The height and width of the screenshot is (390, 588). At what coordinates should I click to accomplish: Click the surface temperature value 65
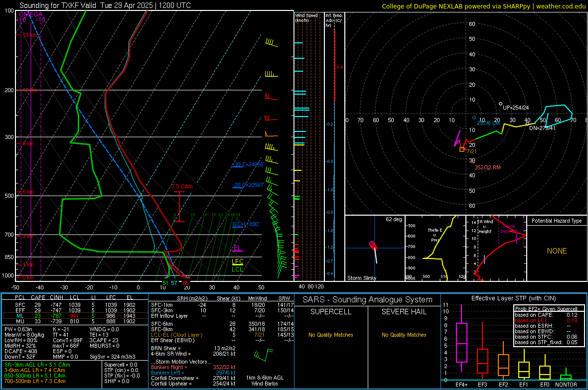click(x=186, y=283)
